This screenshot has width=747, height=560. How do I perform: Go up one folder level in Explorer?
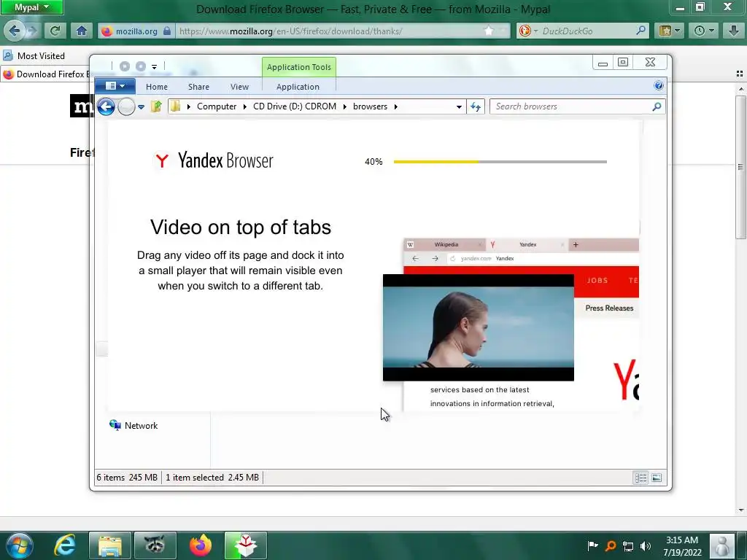coord(156,106)
